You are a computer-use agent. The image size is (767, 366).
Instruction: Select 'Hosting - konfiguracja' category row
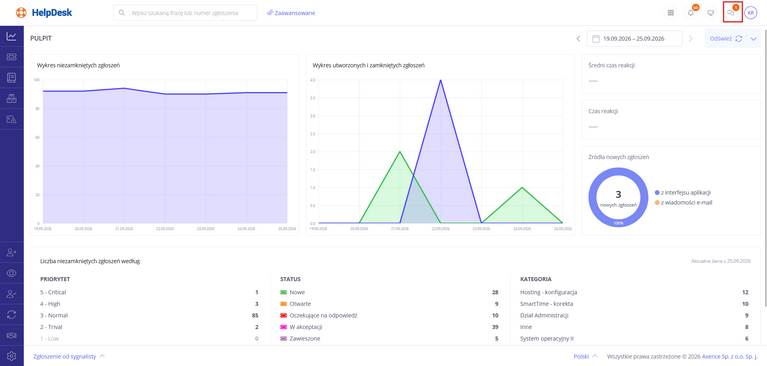point(634,292)
